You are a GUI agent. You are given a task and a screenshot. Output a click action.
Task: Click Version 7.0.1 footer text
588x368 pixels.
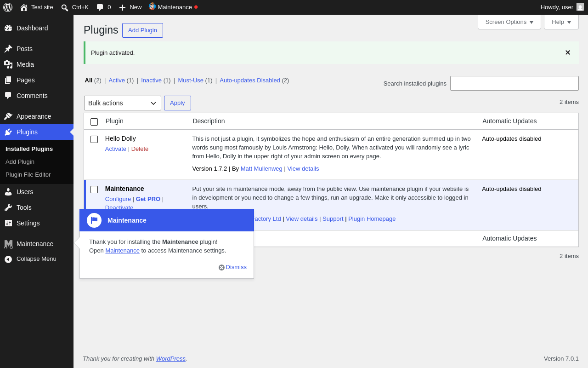[x=561, y=358]
